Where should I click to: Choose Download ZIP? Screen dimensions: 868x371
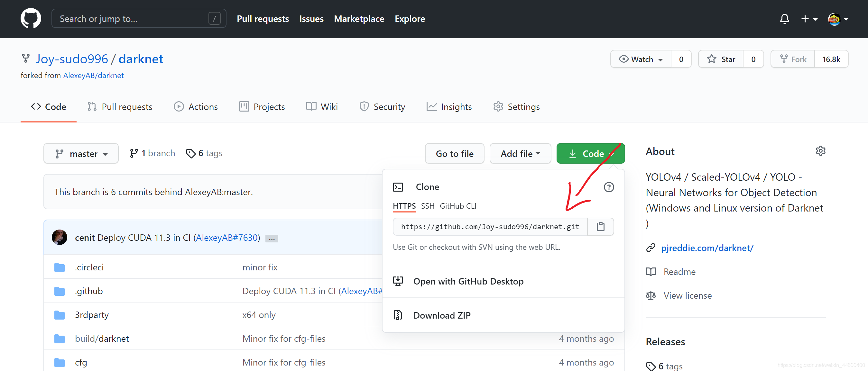click(503, 315)
